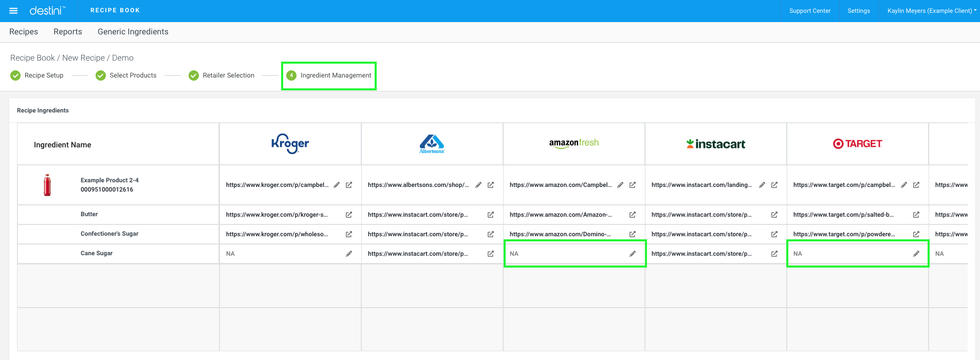
Task: Jump to the Select Products step
Action: (x=126, y=75)
